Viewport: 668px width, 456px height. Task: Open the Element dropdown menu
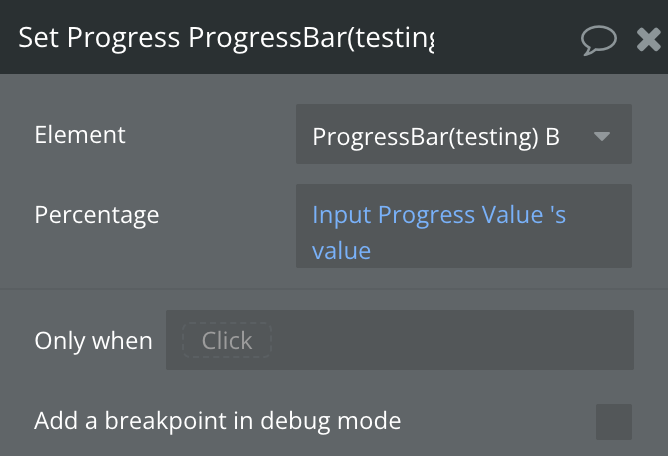pyautogui.click(x=463, y=136)
